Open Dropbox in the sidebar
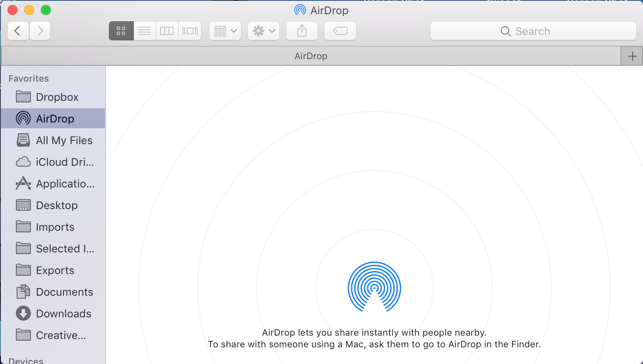The width and height of the screenshot is (643, 364). point(53,97)
